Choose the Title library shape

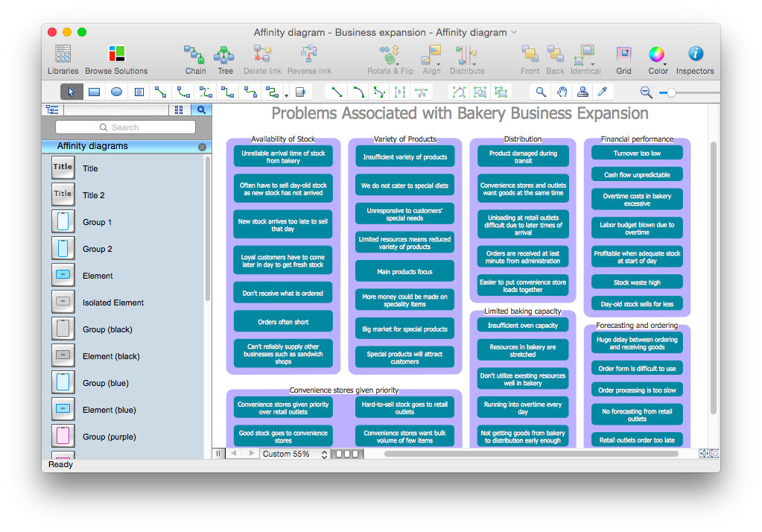(63, 168)
